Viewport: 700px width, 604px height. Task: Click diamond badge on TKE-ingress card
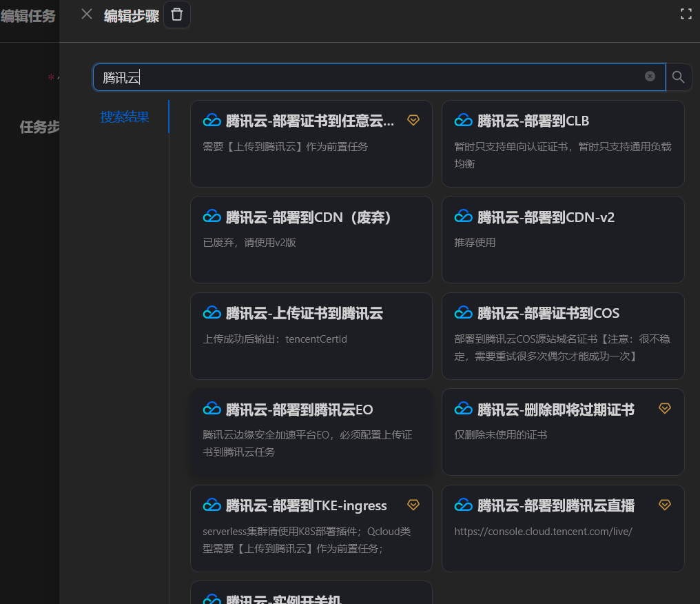point(413,505)
